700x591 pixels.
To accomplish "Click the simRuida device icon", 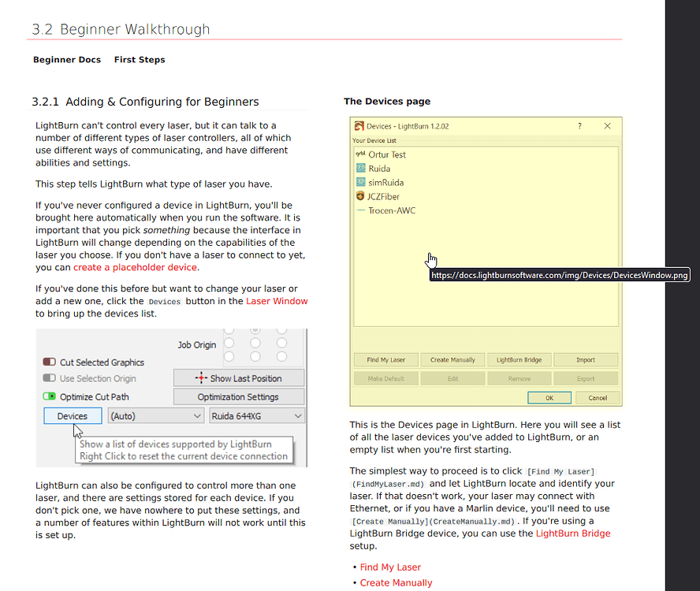I will point(360,182).
